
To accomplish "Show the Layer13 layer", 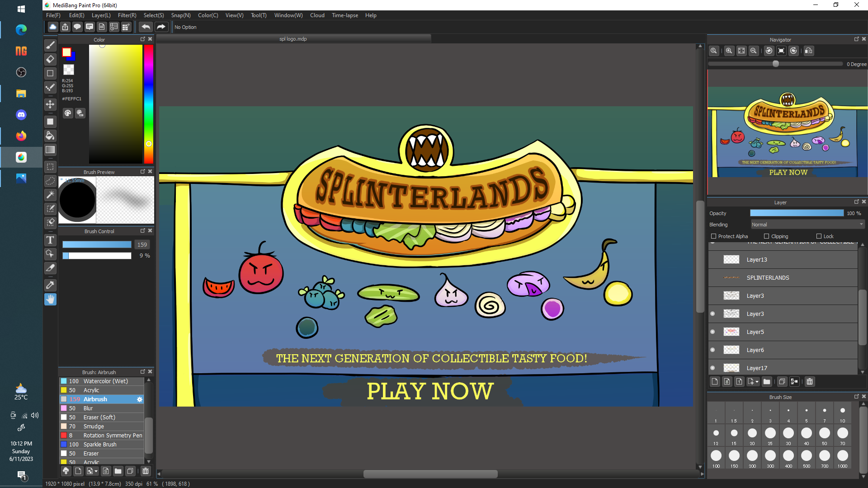I will (713, 260).
